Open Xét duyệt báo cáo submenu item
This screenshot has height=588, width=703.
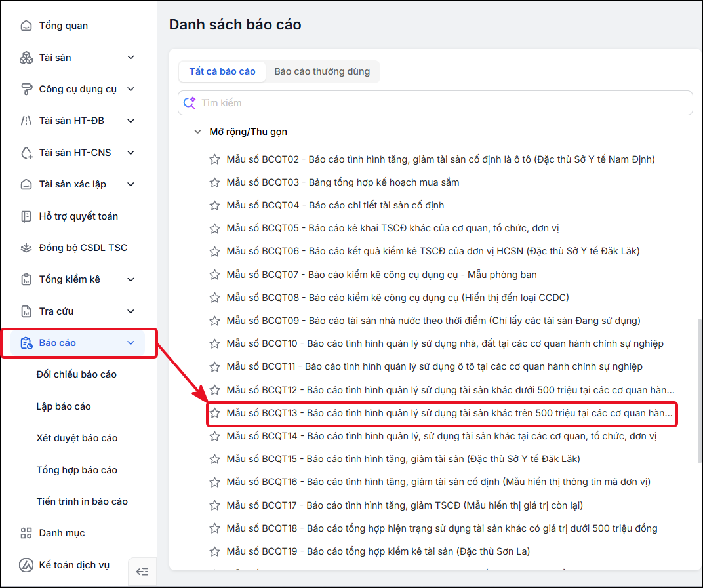coord(77,439)
